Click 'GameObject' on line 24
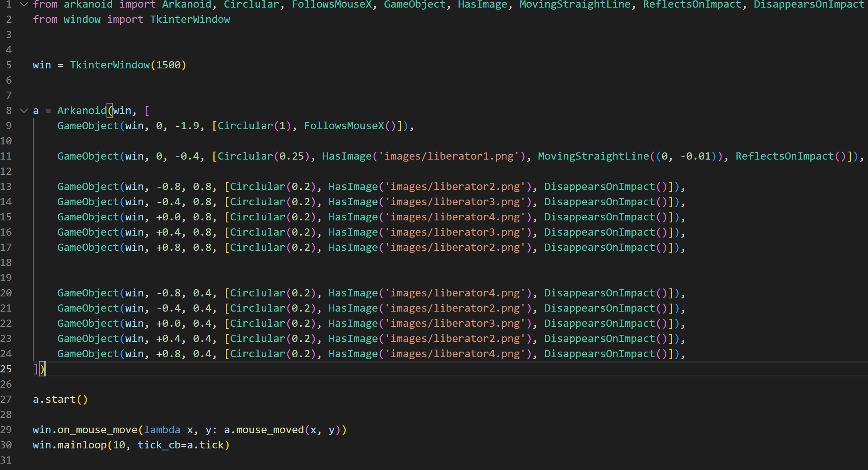 click(88, 354)
